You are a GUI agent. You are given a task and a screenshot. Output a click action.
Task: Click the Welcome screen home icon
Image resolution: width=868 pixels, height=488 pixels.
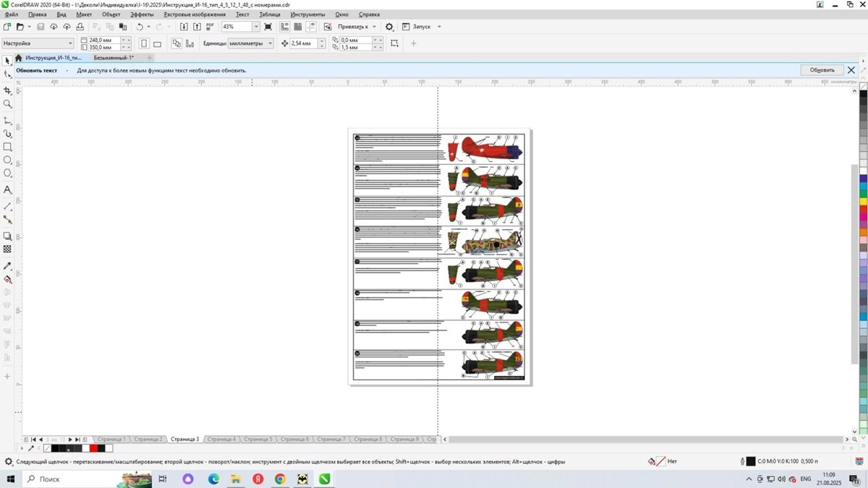[x=18, y=58]
